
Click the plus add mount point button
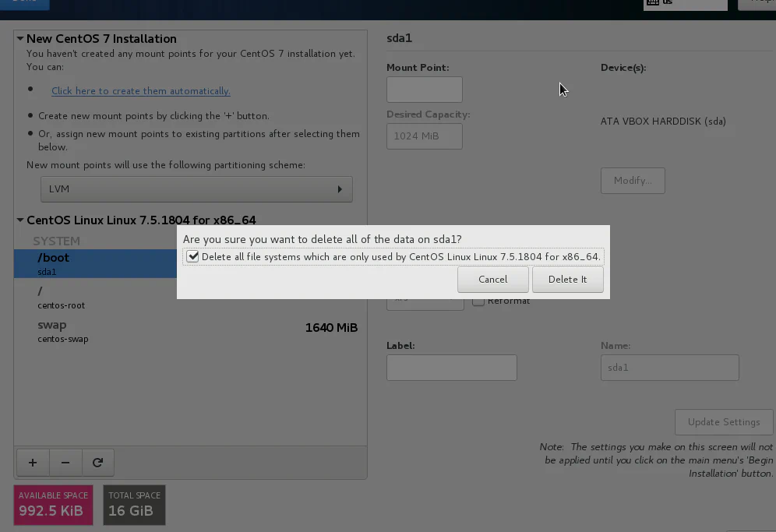(33, 462)
